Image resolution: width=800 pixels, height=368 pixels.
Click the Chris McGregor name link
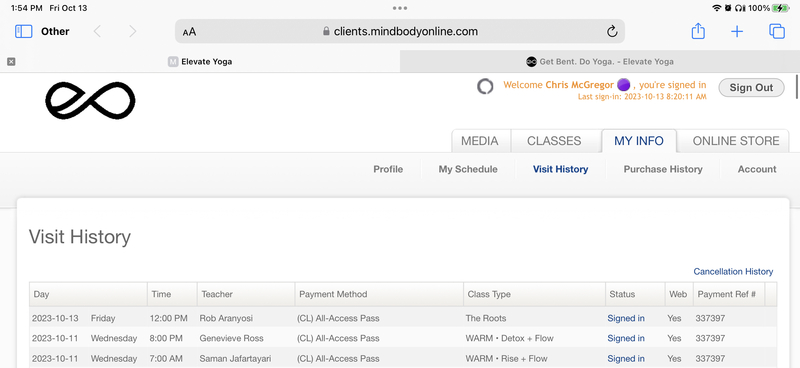pyautogui.click(x=580, y=85)
